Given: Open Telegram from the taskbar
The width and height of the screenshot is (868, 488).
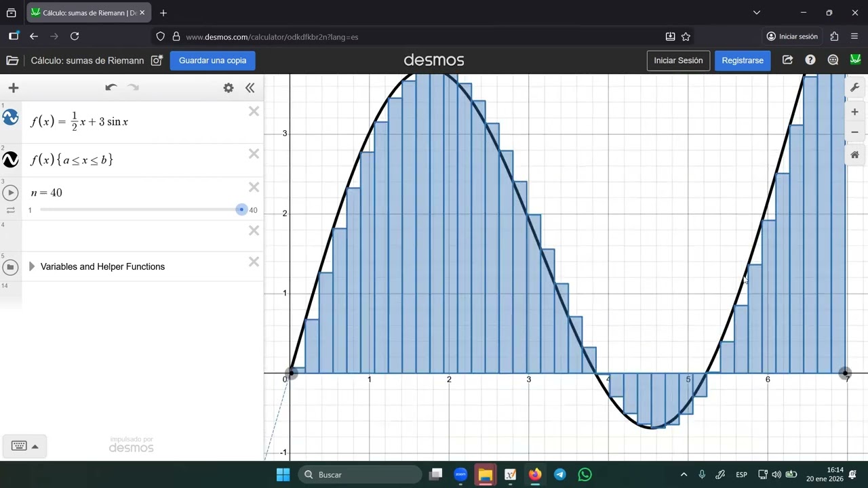Looking at the screenshot, I should point(560,474).
